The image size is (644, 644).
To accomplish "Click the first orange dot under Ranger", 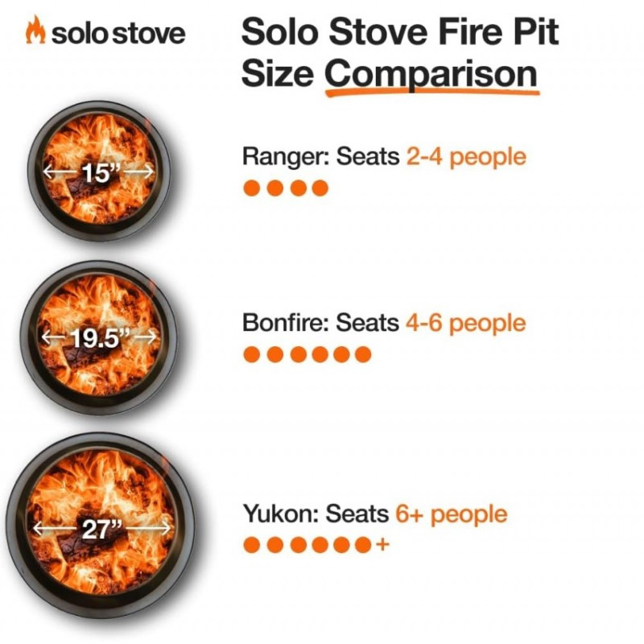I will click(x=252, y=188).
